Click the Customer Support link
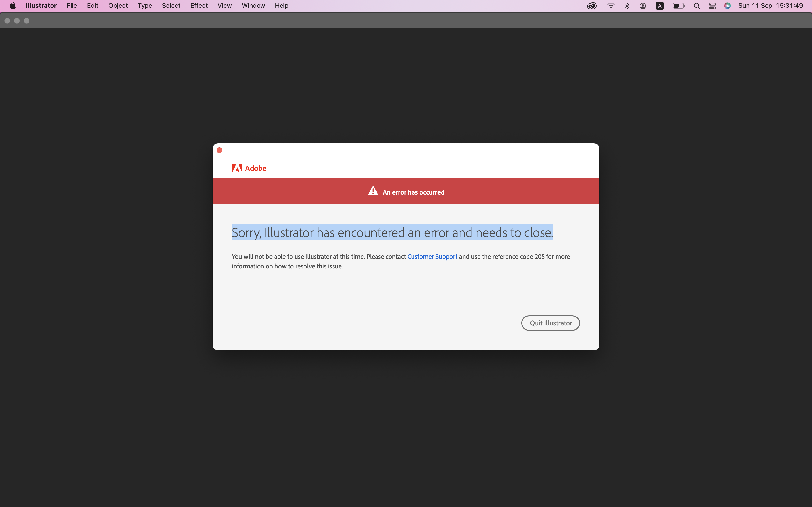Screen dimensions: 812x507 pyautogui.click(x=432, y=256)
